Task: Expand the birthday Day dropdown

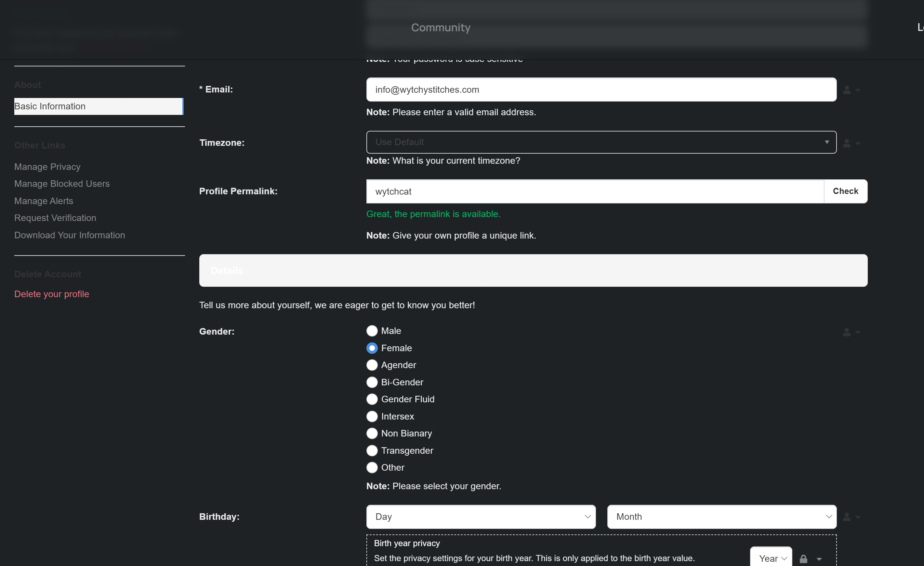Action: 481,517
